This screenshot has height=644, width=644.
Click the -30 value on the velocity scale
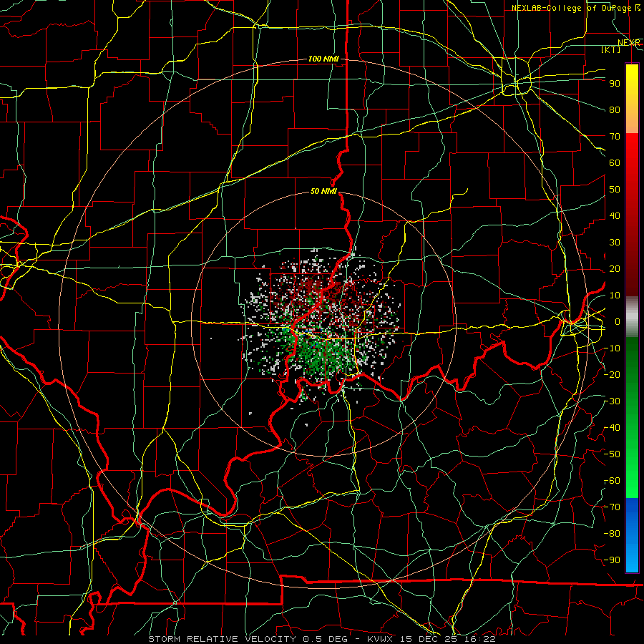click(x=612, y=401)
